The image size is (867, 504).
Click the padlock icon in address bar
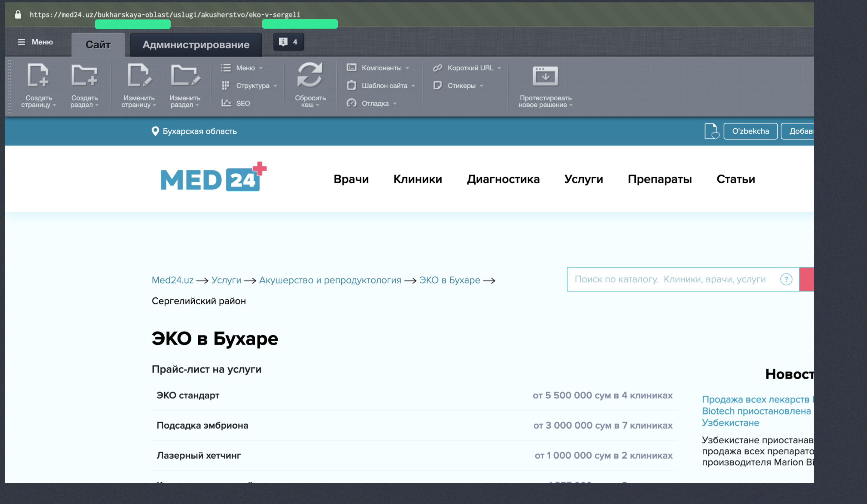click(x=18, y=14)
